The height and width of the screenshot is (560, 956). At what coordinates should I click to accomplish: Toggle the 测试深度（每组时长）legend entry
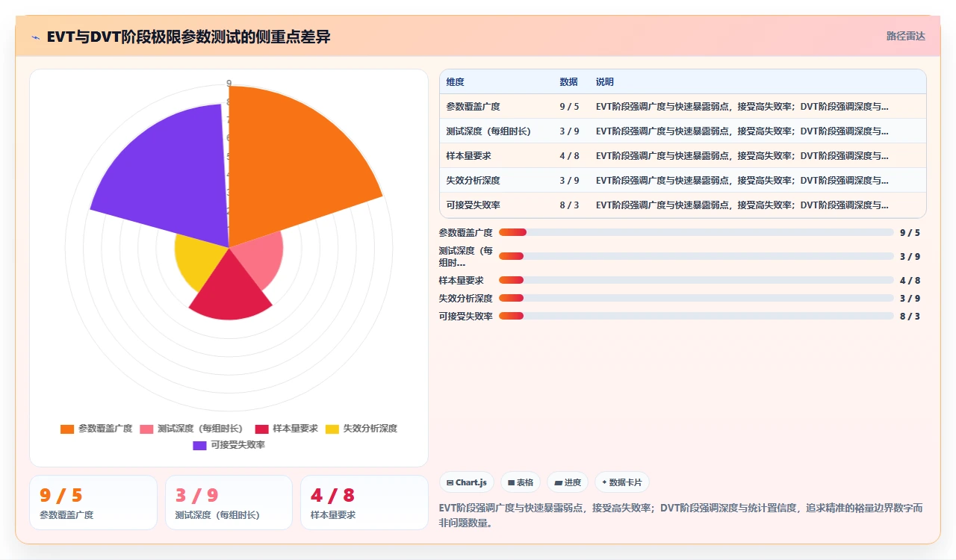(x=191, y=429)
